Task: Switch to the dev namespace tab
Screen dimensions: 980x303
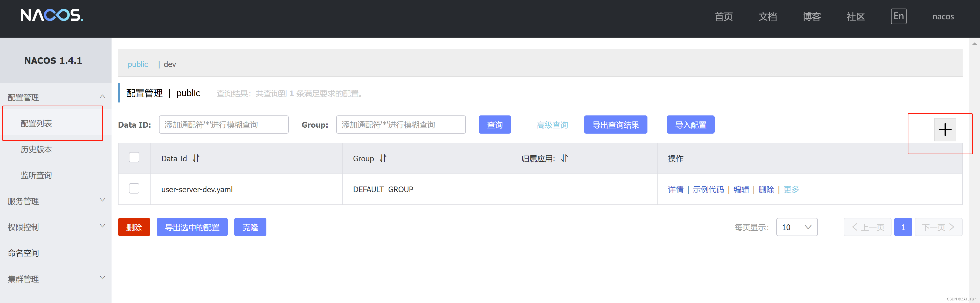Action: [x=170, y=64]
